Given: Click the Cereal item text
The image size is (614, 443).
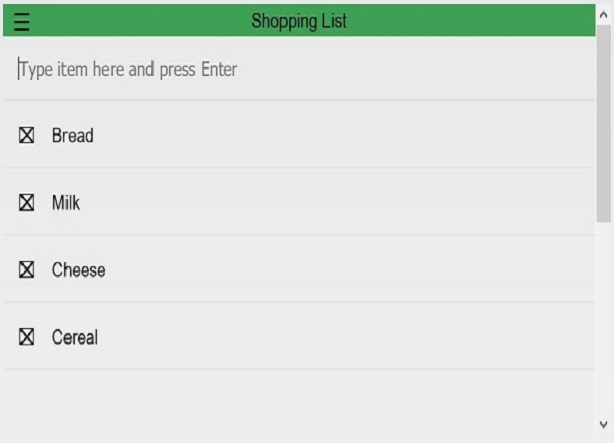Looking at the screenshot, I should point(75,337).
